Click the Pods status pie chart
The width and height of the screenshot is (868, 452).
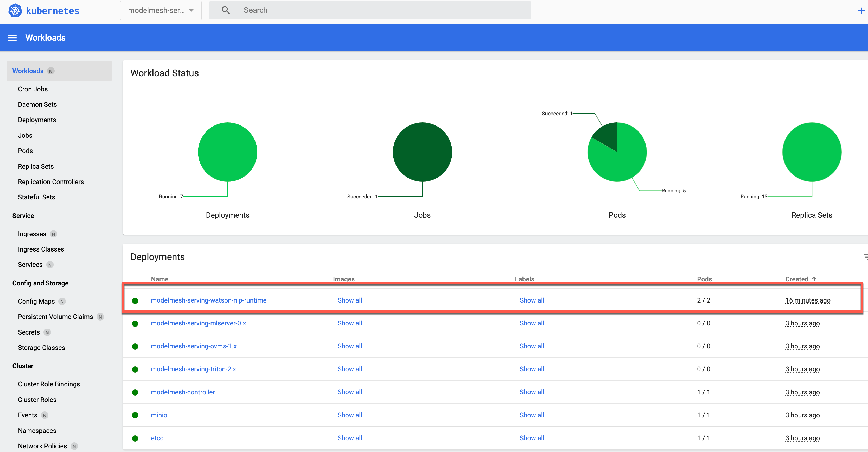coord(617,152)
